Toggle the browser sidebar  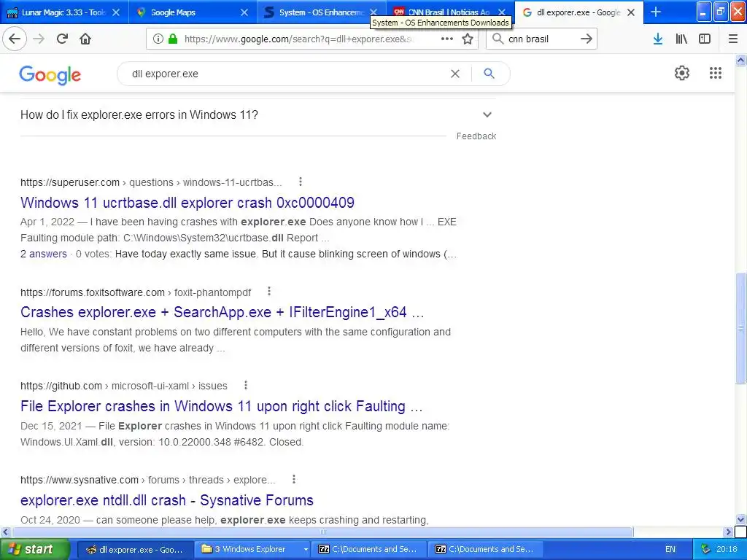(x=705, y=39)
